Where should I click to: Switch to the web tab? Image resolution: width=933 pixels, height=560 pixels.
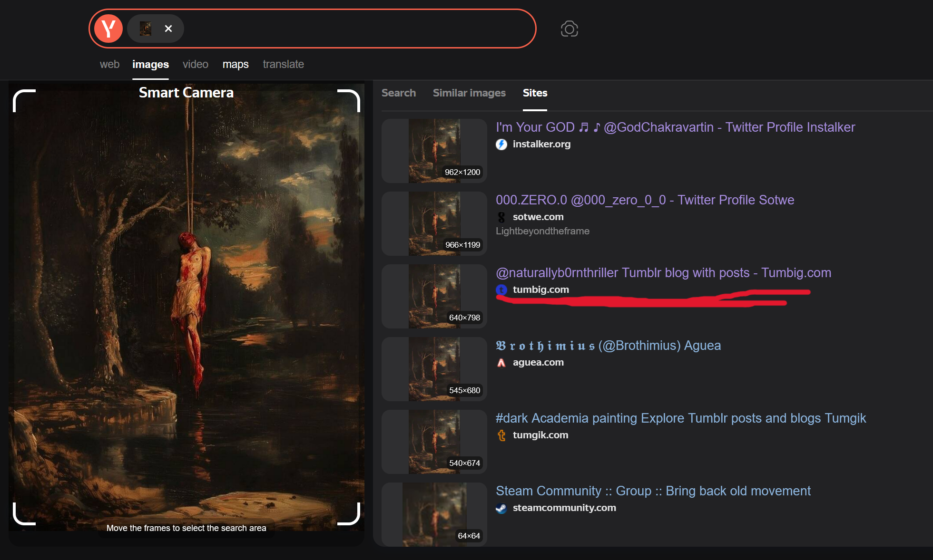(x=109, y=64)
